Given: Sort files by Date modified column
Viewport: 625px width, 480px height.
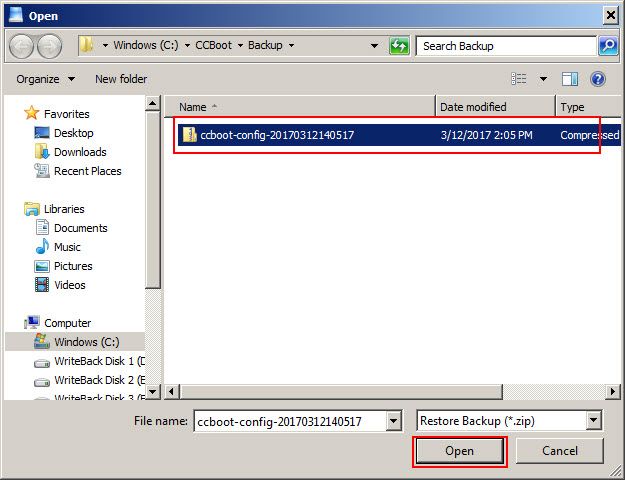Looking at the screenshot, I should (x=495, y=106).
